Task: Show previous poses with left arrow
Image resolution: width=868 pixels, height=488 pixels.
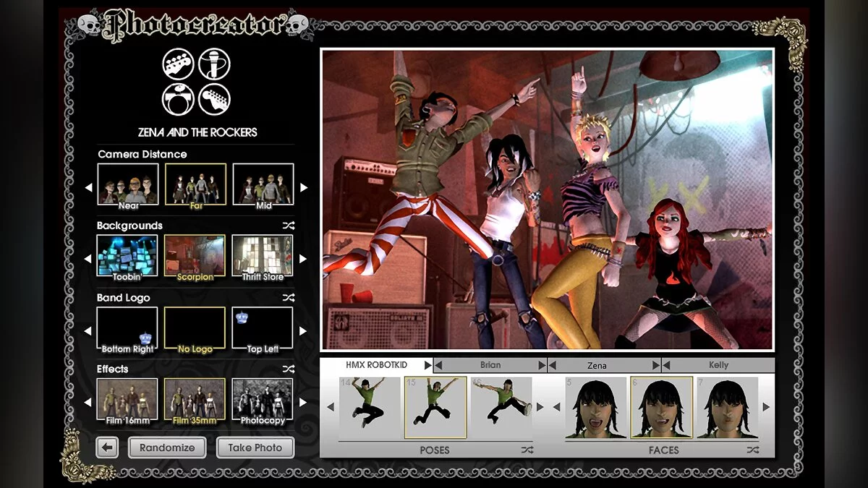Action: tap(331, 407)
